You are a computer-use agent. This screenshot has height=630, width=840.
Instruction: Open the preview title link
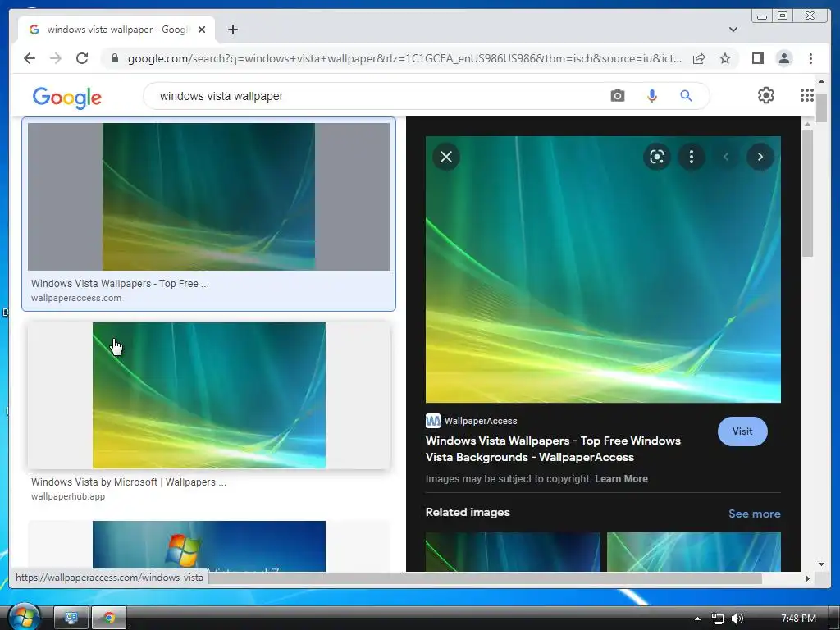pos(553,449)
